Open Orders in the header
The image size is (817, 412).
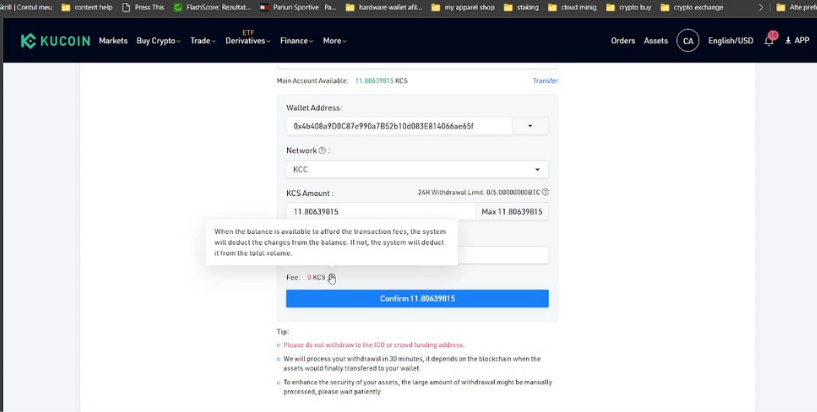[x=623, y=41]
